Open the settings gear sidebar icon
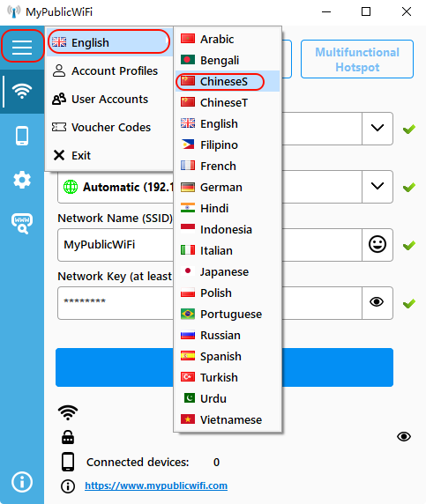 click(x=22, y=180)
